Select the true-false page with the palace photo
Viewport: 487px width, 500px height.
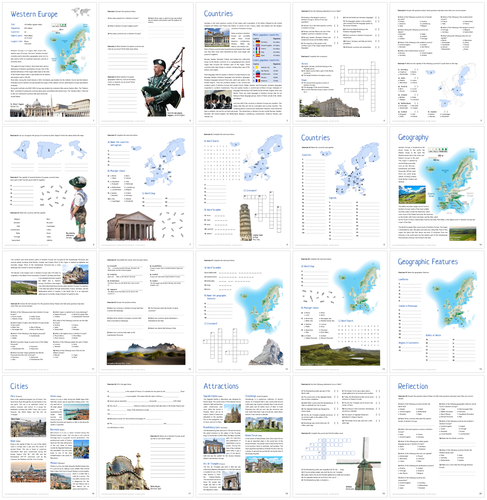click(340, 63)
